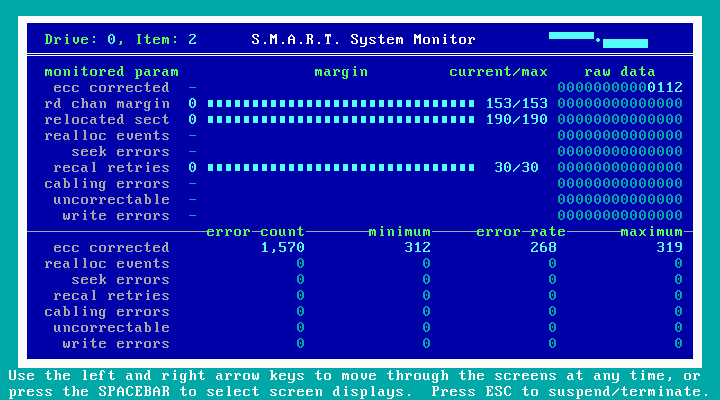
Task: Click the "margin" column header
Action: click(x=341, y=72)
